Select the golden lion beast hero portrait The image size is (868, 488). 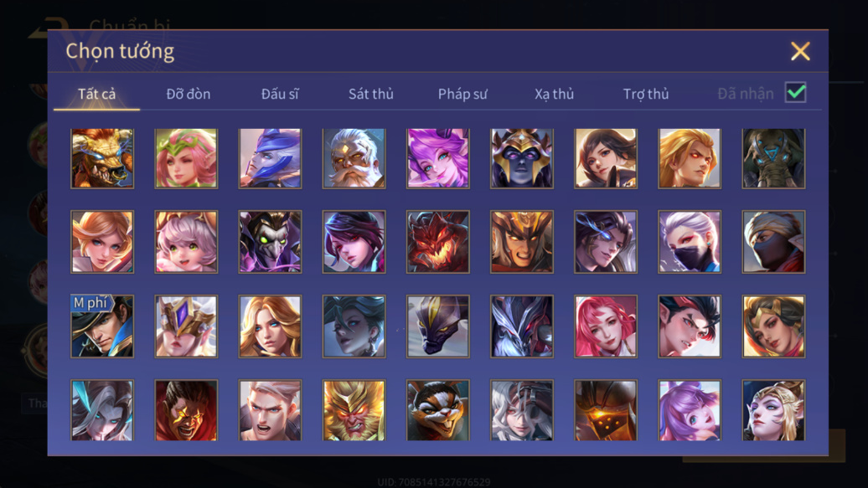[x=102, y=158]
